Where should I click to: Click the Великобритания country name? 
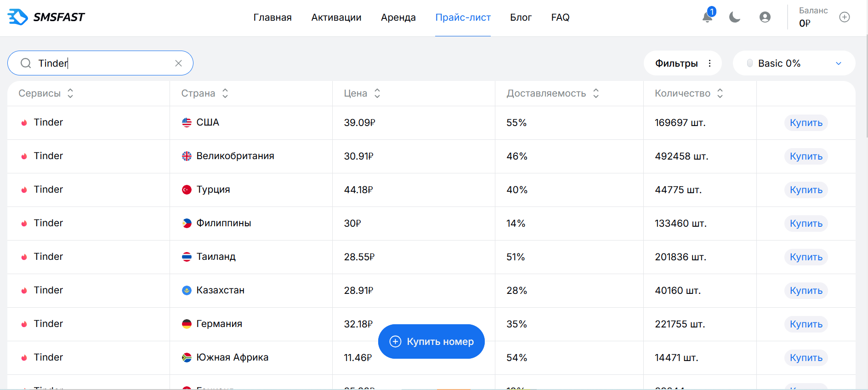[x=235, y=156]
